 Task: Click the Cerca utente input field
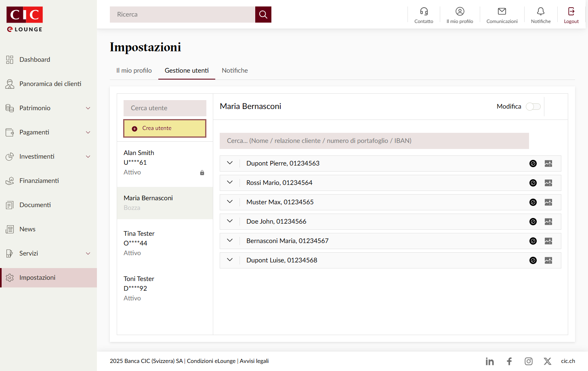[165, 108]
